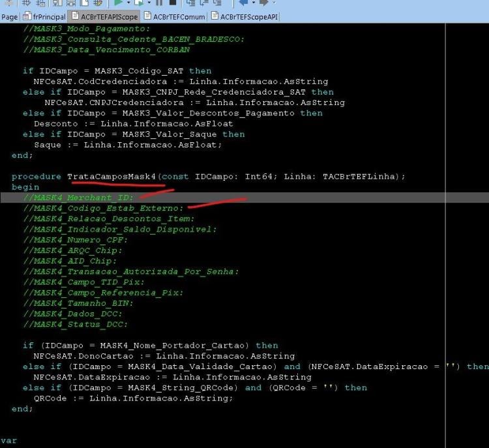Click the colorful palette toolbar icon
The width and height of the screenshot is (489, 448).
pyautogui.click(x=98, y=3)
